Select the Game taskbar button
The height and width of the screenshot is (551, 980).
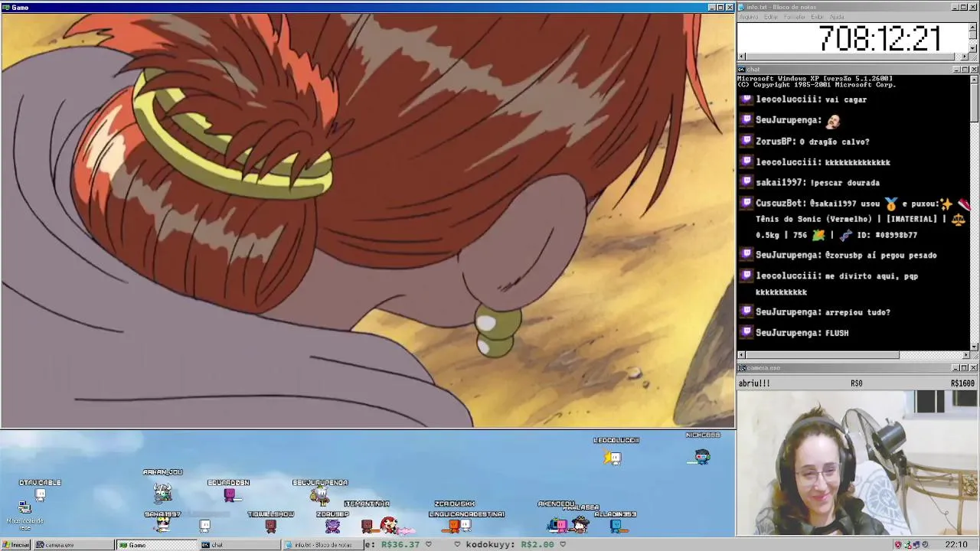click(156, 545)
